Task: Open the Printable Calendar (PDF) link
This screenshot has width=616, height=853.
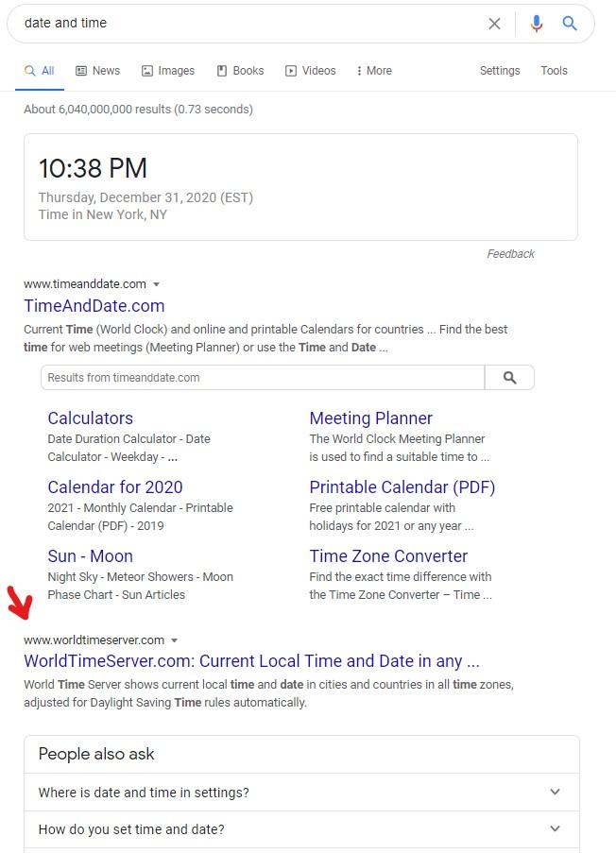Action: pos(402,486)
